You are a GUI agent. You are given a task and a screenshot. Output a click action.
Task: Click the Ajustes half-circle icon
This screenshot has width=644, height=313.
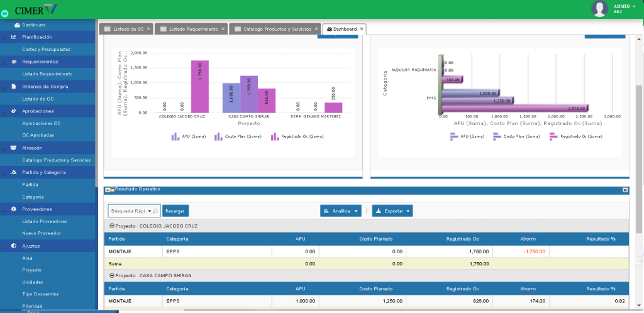14,246
